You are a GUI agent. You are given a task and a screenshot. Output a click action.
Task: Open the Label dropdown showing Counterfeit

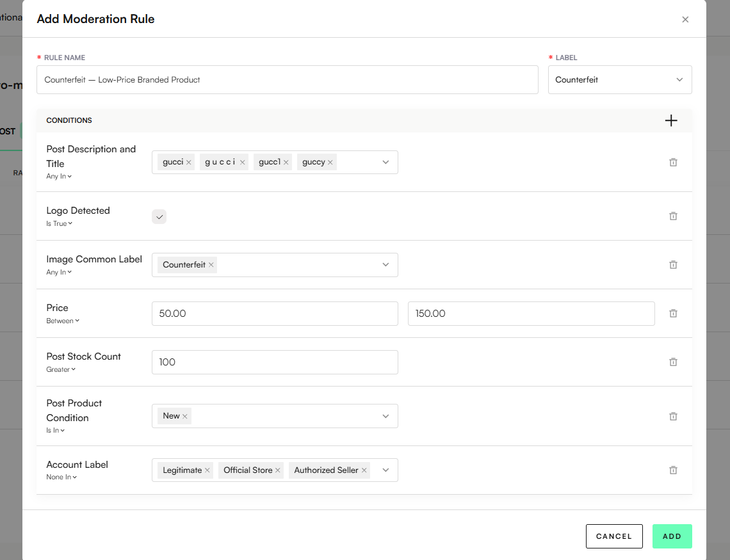click(x=620, y=80)
